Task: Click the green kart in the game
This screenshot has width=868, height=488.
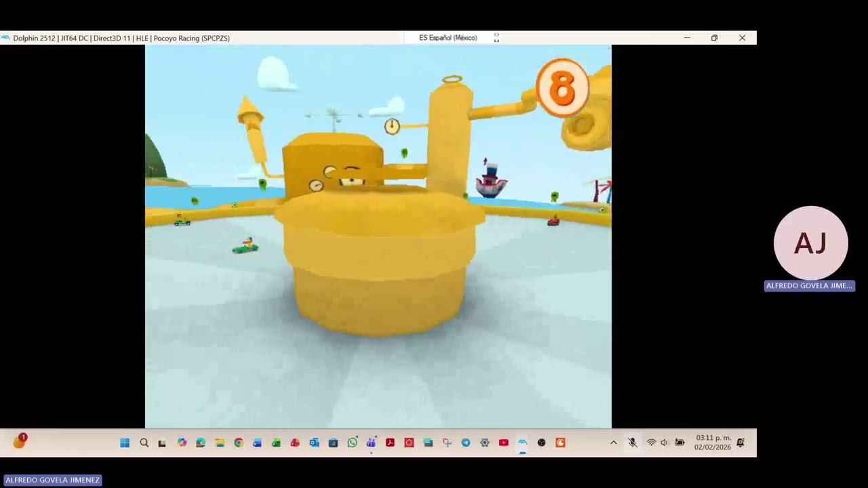Action: point(245,247)
